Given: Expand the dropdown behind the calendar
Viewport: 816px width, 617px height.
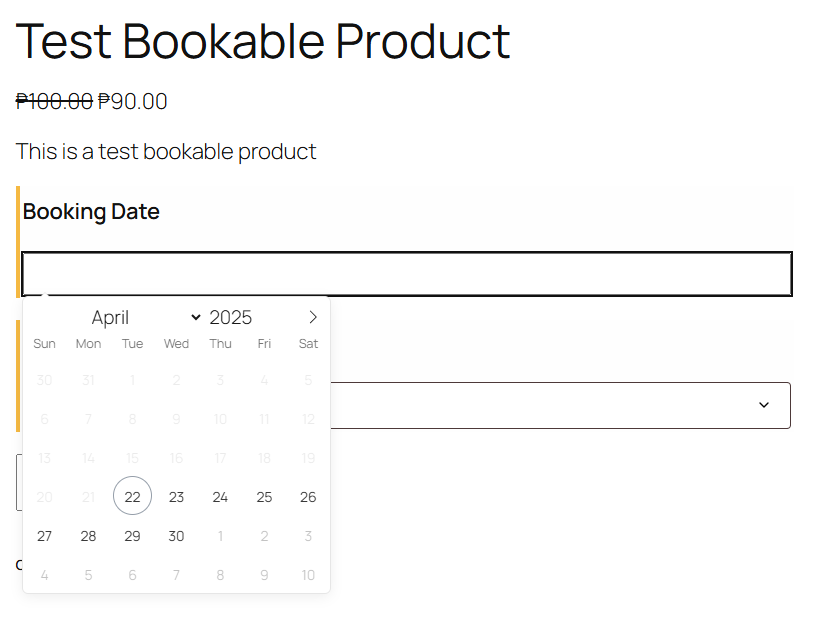Looking at the screenshot, I should point(763,405).
